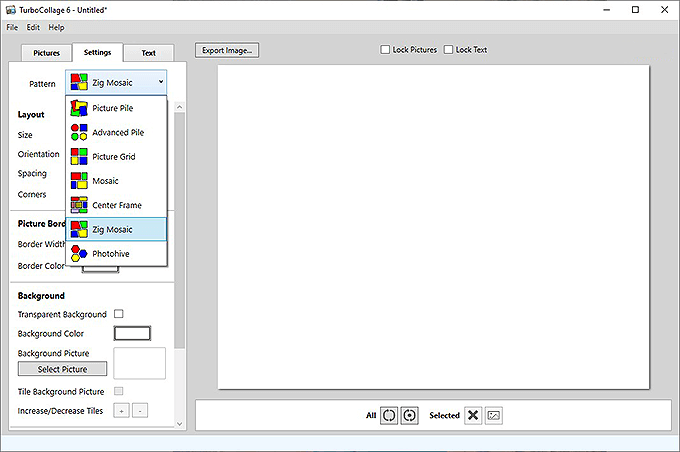Enable Lock Pictures checkbox
The width and height of the screenshot is (680, 452).
click(x=385, y=49)
